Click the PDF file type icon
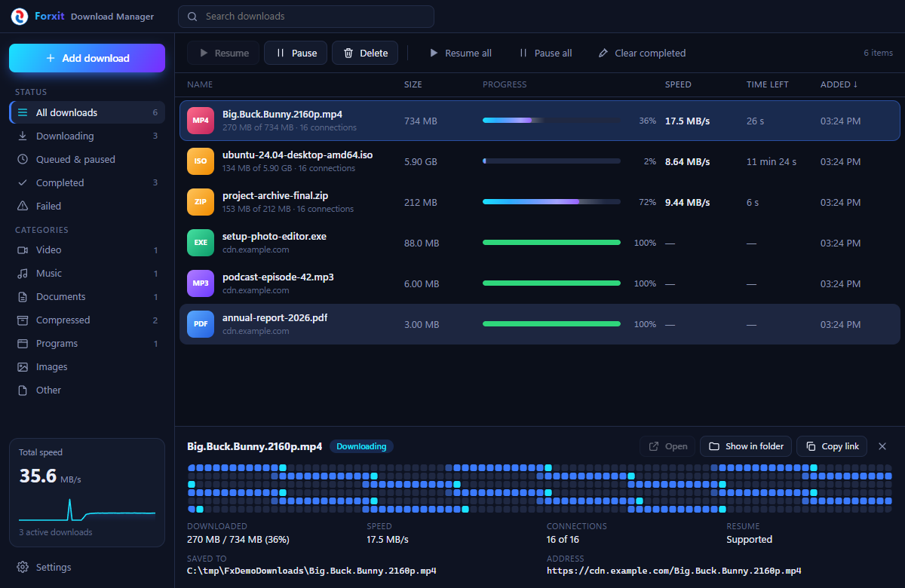Viewport: 905px width, 588px height. [x=201, y=324]
